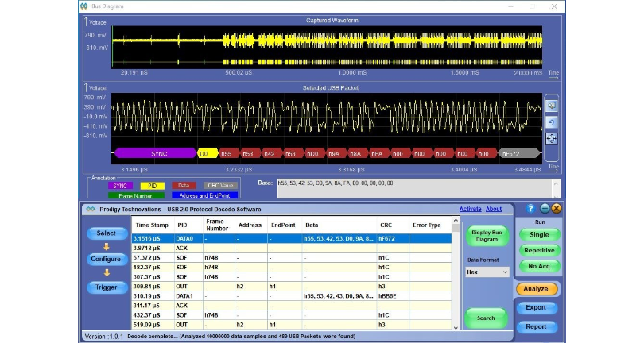Open the Data Format dropdown showing Hex
The image size is (644, 343).
point(487,272)
